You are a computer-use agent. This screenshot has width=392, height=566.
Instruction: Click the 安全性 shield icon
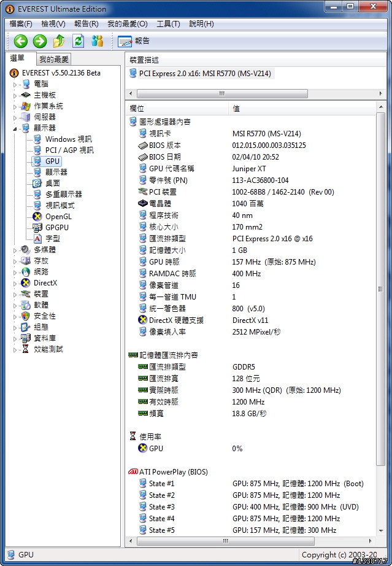[26, 316]
